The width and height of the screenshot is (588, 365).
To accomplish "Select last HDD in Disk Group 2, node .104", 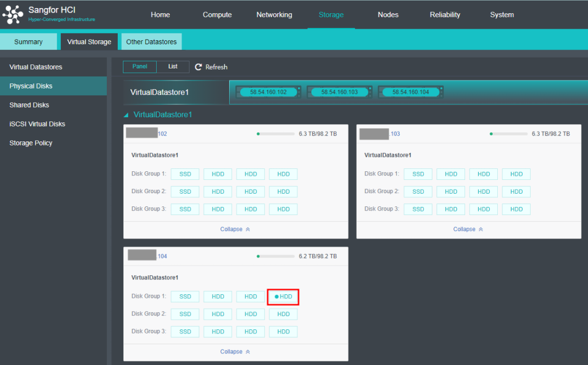I will (284, 314).
